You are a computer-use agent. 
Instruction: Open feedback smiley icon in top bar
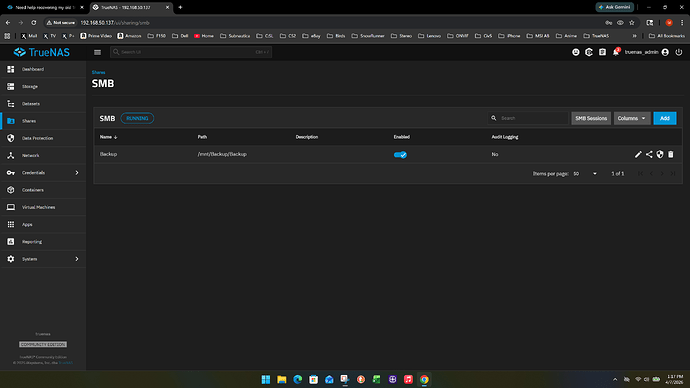tap(576, 52)
